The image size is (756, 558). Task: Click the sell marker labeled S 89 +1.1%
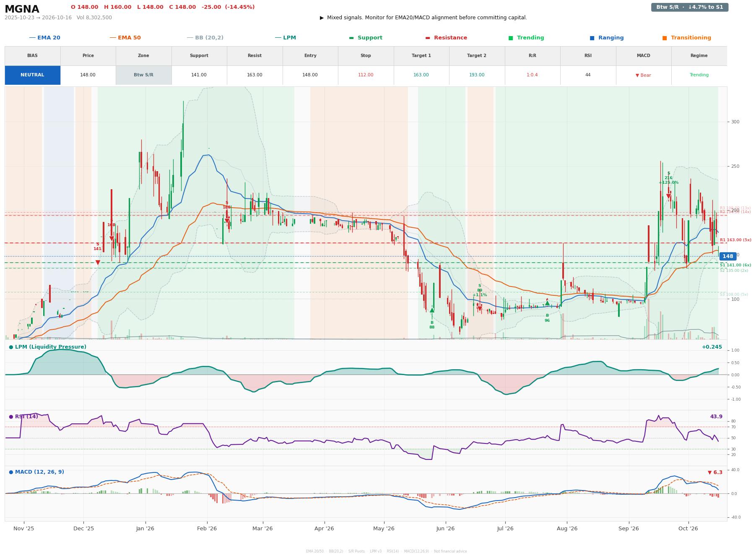(480, 308)
